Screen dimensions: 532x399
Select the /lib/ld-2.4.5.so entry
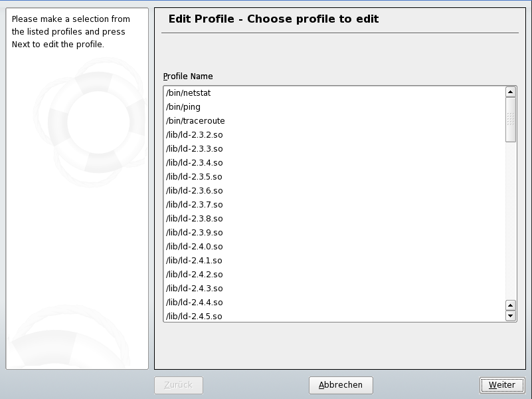(195, 316)
